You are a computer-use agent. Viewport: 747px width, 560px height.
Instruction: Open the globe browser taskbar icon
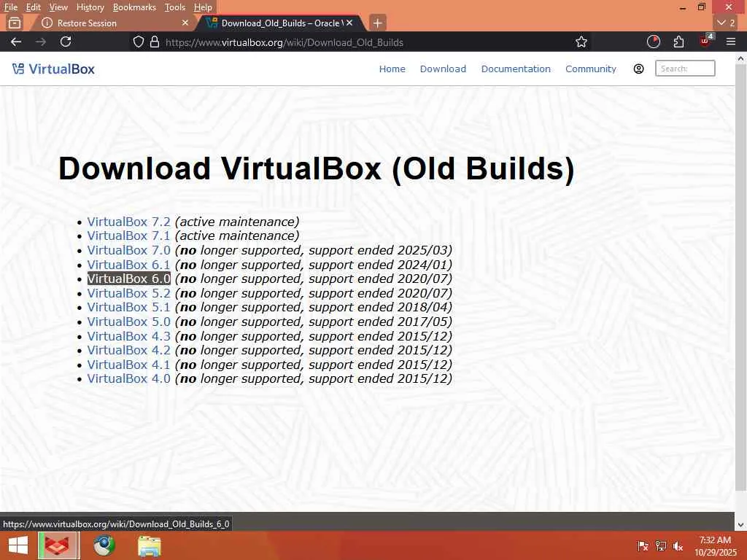pos(104,545)
